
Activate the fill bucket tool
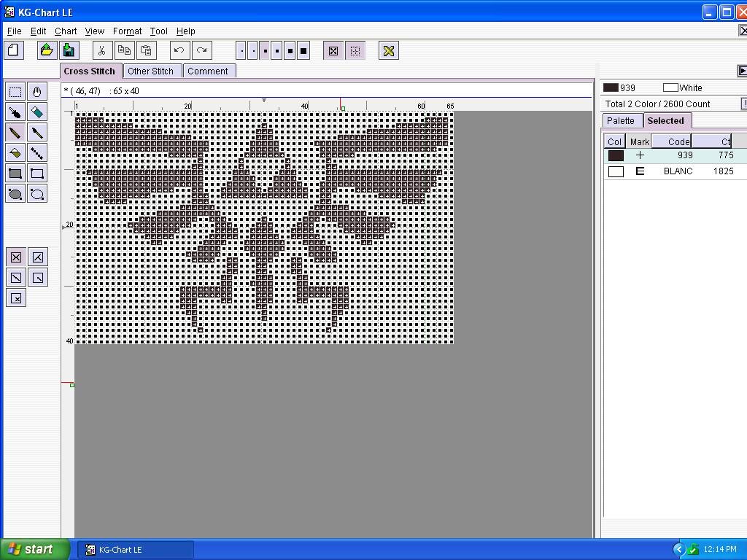(x=15, y=152)
